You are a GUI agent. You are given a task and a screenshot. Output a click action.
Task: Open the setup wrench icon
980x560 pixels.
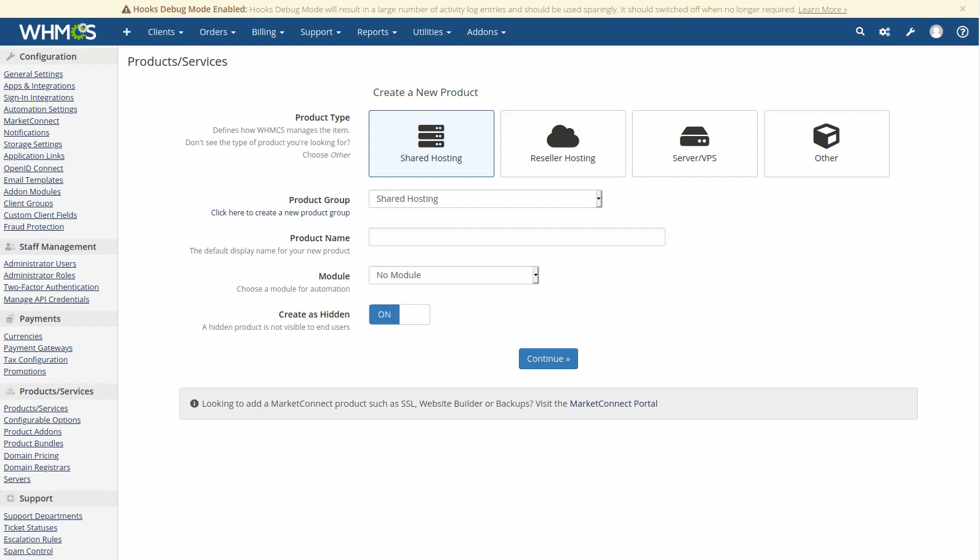click(x=910, y=32)
